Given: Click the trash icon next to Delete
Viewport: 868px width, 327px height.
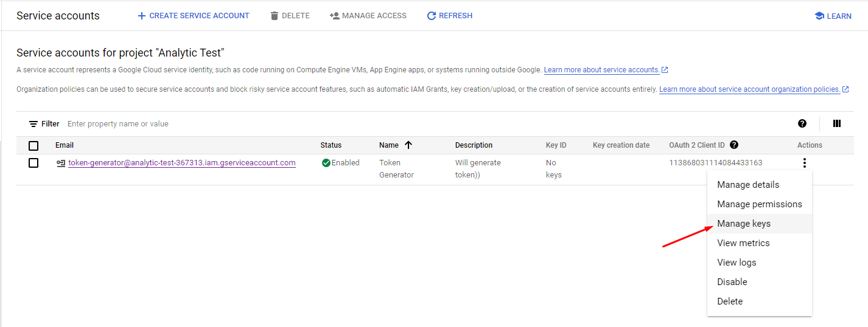Looking at the screenshot, I should coord(275,16).
